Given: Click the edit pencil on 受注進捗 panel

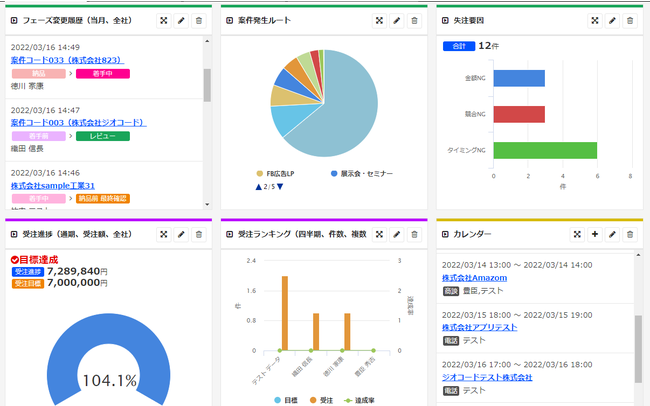Looking at the screenshot, I should click(180, 234).
